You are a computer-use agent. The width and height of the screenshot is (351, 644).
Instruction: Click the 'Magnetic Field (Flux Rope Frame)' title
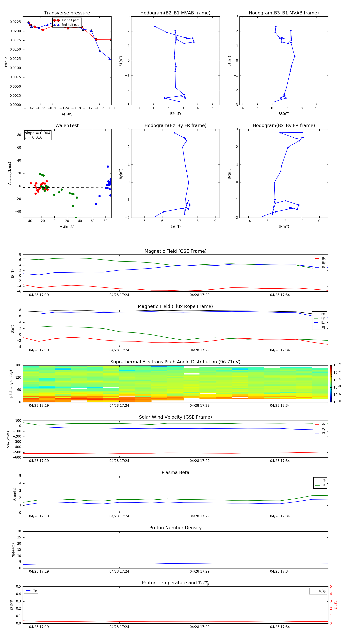(175, 307)
